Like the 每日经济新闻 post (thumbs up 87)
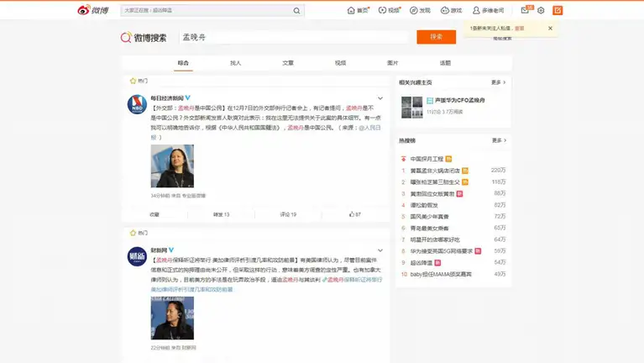The width and height of the screenshot is (644, 363). tap(355, 214)
